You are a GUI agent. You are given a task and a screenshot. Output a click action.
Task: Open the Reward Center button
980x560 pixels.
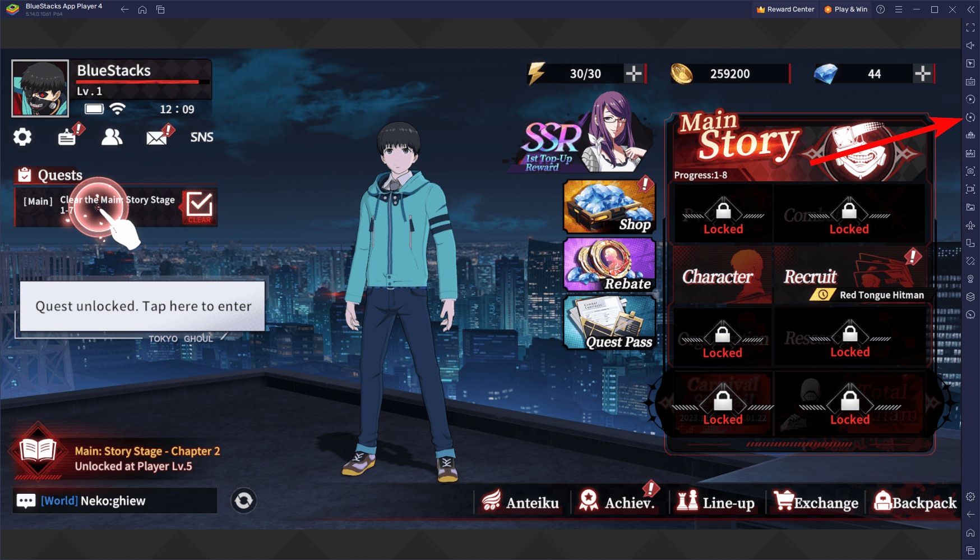point(785,10)
